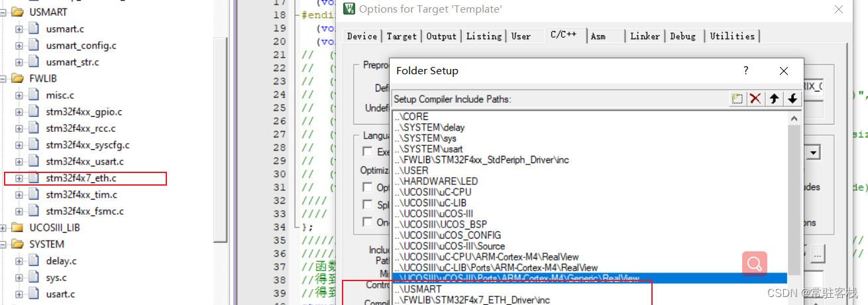The width and height of the screenshot is (868, 305).
Task: Click the USMART folder icon
Action: (x=18, y=13)
